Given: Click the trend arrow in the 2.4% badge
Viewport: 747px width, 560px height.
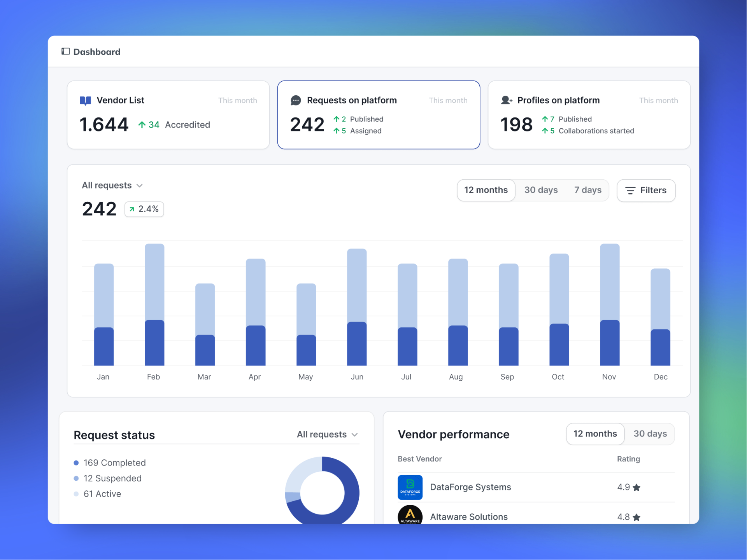Looking at the screenshot, I should pos(132,209).
